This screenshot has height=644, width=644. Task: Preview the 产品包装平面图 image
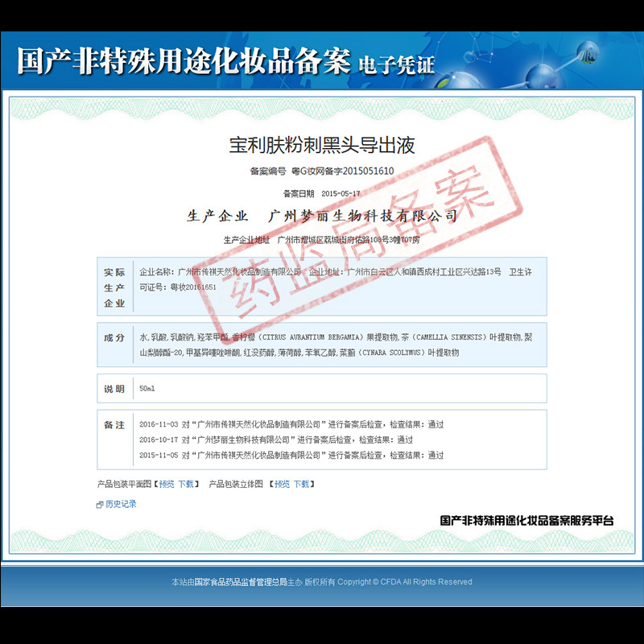[167, 485]
